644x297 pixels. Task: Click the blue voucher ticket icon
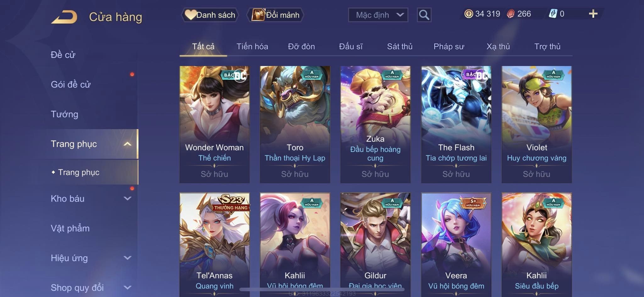coord(553,14)
